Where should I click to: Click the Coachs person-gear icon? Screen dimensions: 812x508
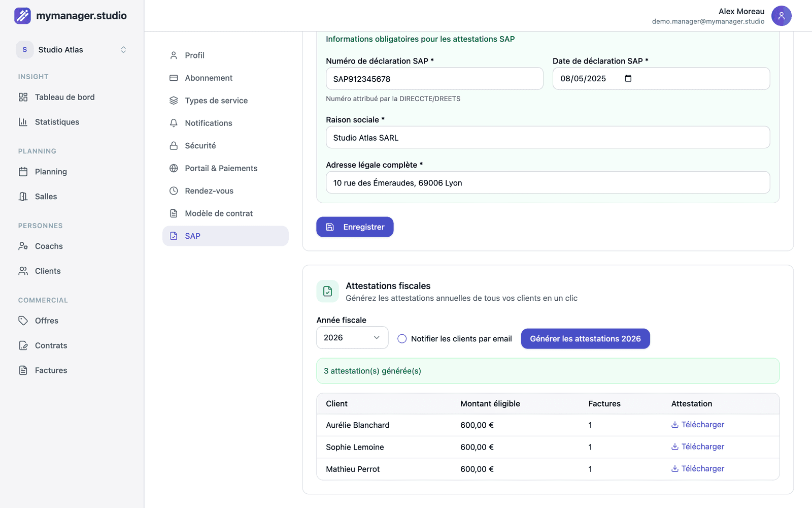pos(23,246)
